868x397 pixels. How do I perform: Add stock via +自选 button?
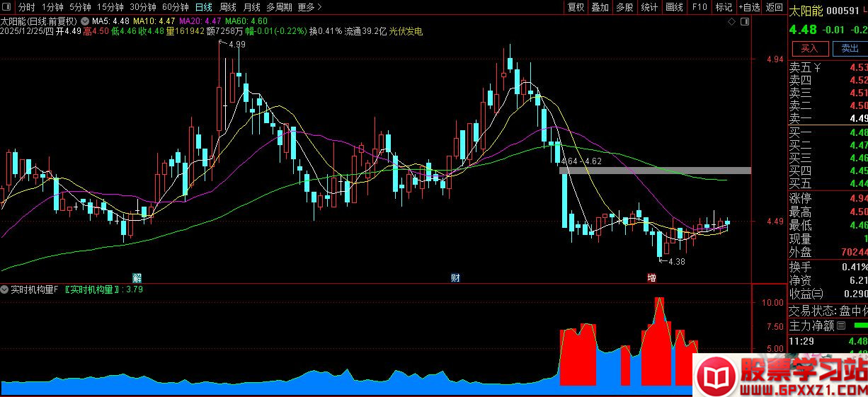coord(749,7)
